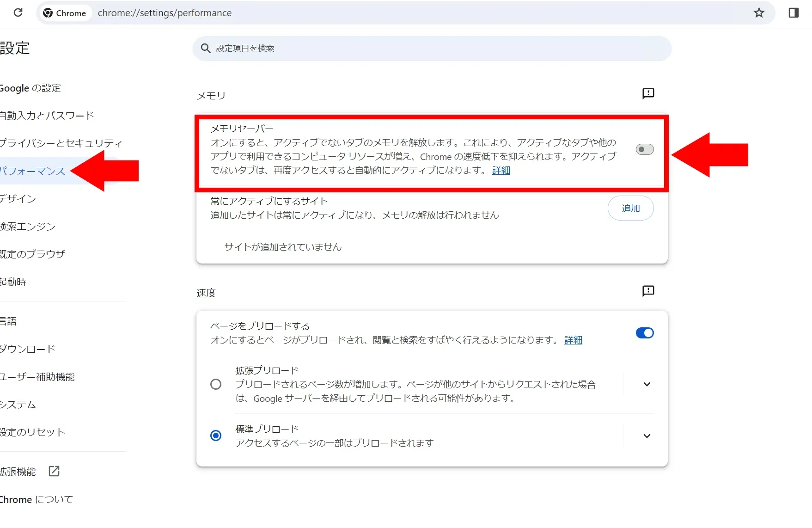
Task: Go to the デザイン settings section
Action: (18, 199)
